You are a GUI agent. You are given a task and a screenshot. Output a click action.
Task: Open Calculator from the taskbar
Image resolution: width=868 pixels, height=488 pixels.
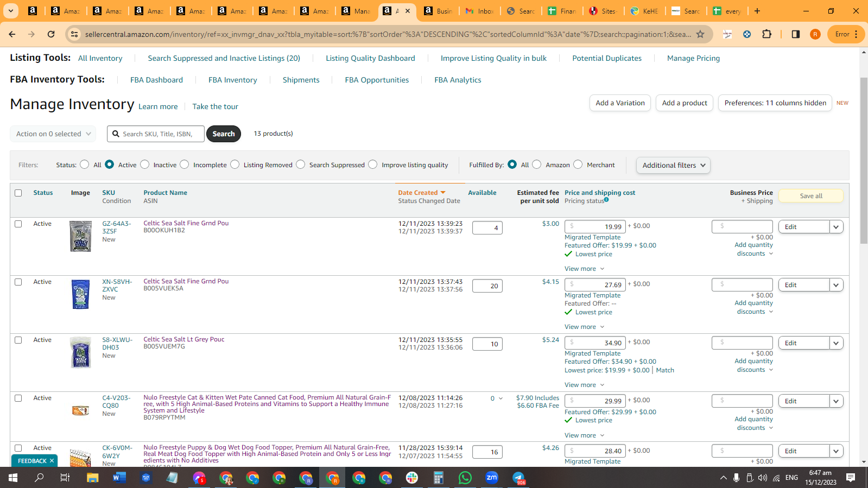click(439, 478)
